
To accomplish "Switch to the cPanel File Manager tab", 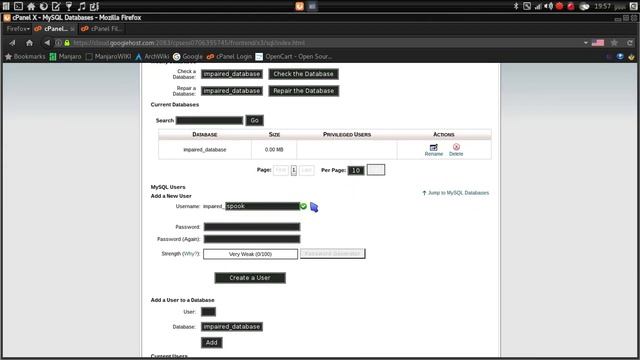I will (x=102, y=29).
